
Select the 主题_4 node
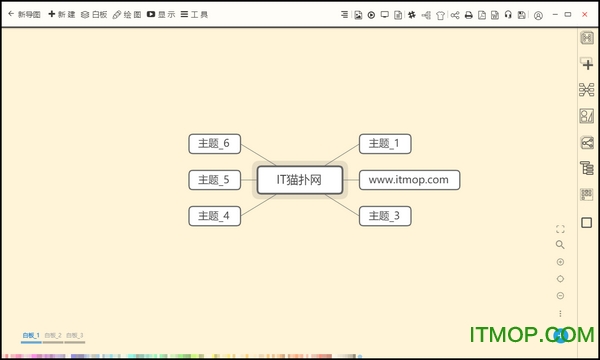coord(215,216)
